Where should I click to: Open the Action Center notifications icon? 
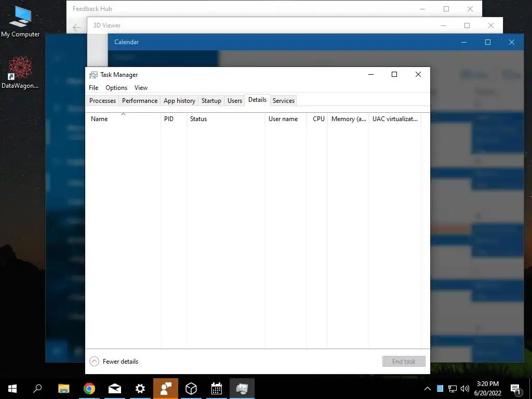point(515,389)
